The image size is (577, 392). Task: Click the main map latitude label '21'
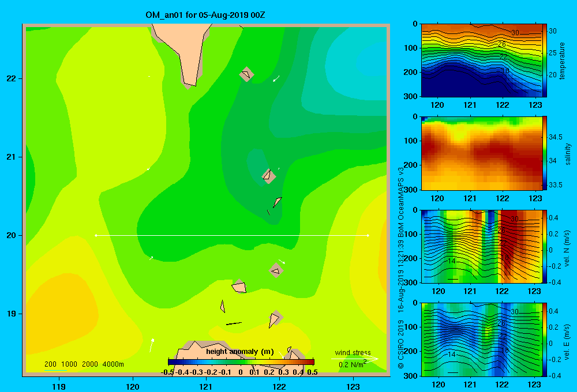[x=12, y=157]
